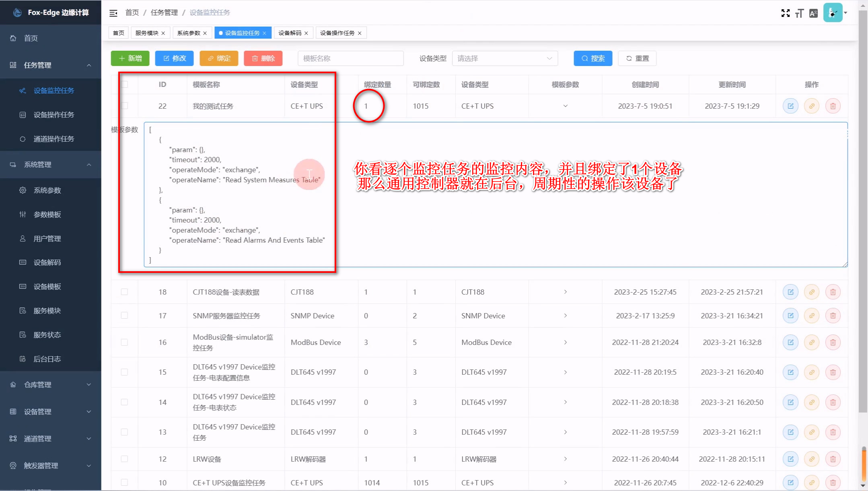Open the 设备类型 请选择 dropdown

pyautogui.click(x=505, y=58)
